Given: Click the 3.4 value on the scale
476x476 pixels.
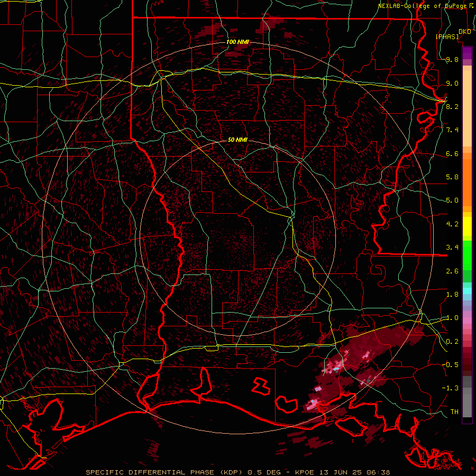Looking at the screenshot, I should 452,248.
